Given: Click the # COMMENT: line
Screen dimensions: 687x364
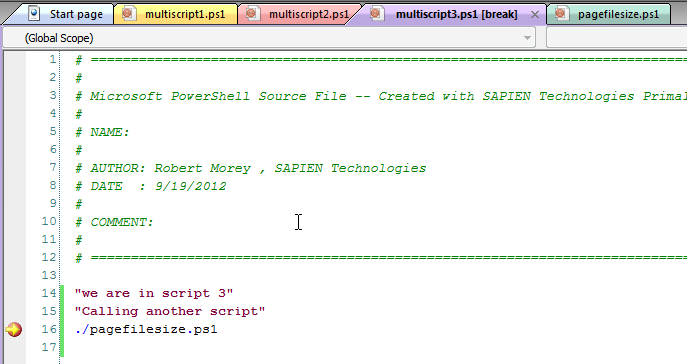Looking at the screenshot, I should [x=114, y=222].
